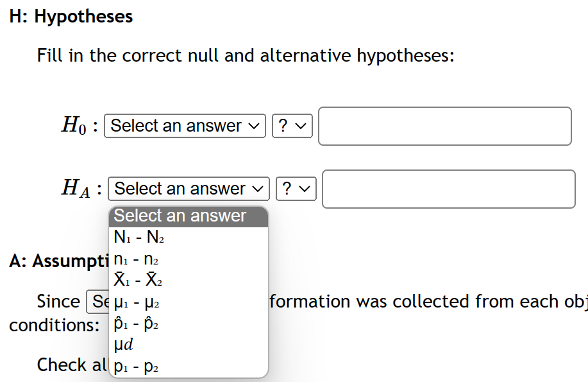Click the hypotheses instruction sentence
This screenshot has height=382, width=588.
click(246, 56)
